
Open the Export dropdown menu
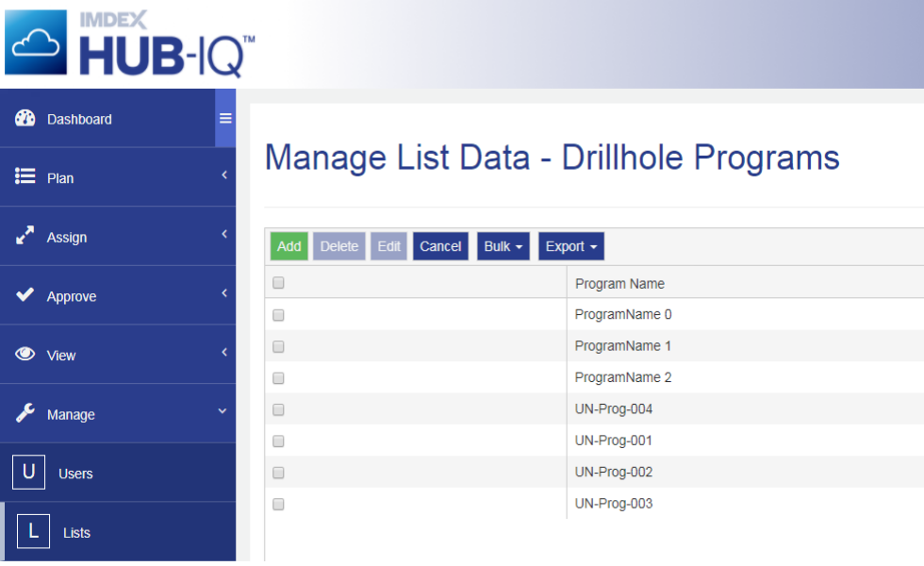coord(570,246)
